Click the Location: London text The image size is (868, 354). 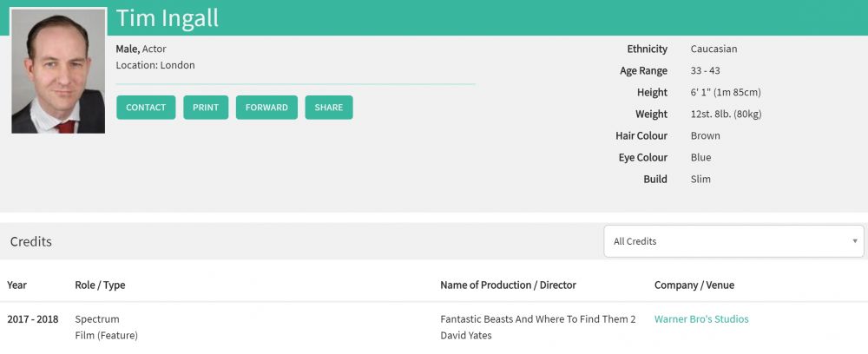coord(155,65)
